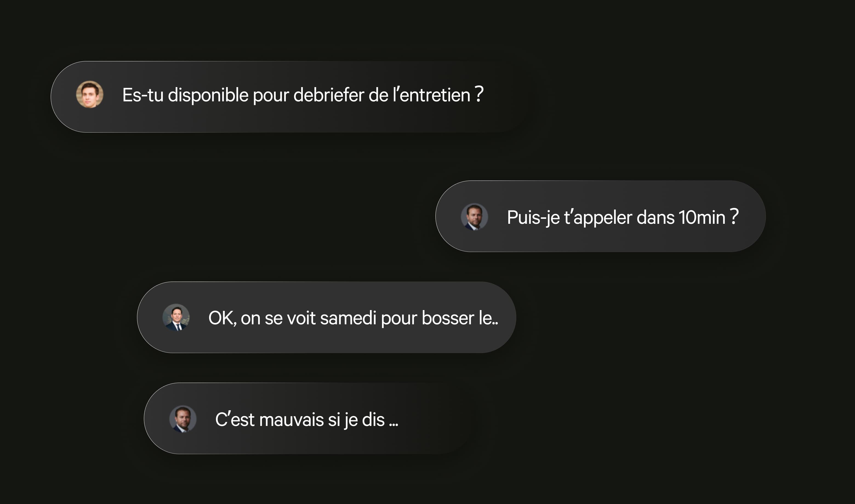Click '10min' in the call request message
The width and height of the screenshot is (855, 504).
coord(702,217)
